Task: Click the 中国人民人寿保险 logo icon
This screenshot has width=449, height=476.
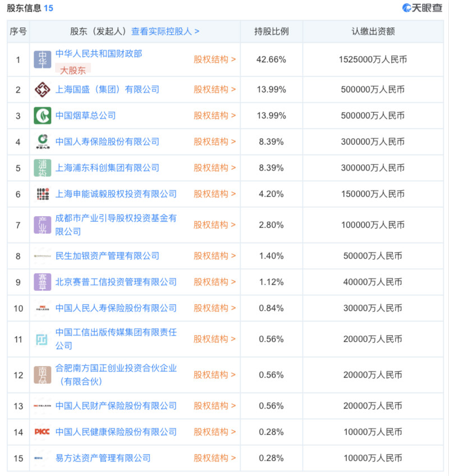Action: point(42,308)
